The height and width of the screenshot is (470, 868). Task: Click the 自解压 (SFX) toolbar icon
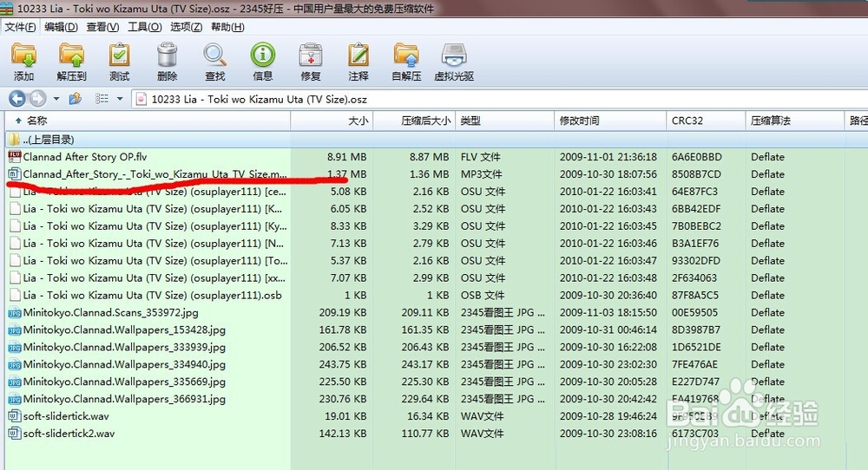point(406,62)
